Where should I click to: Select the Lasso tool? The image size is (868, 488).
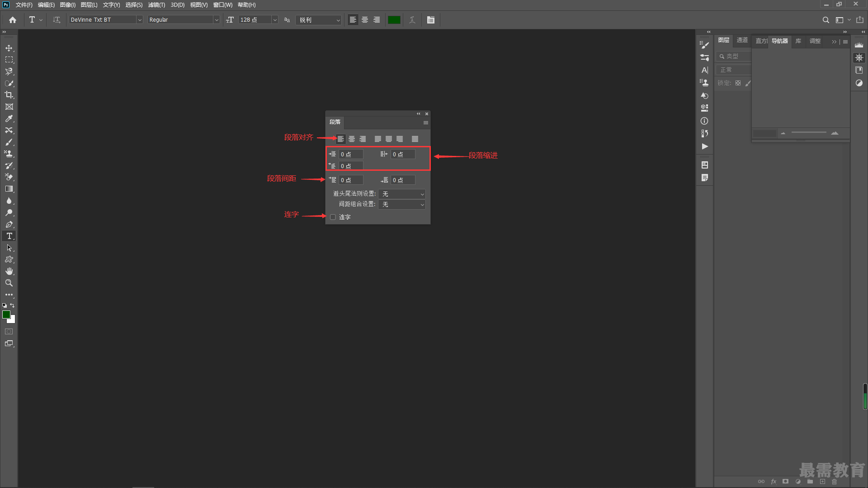point(9,71)
